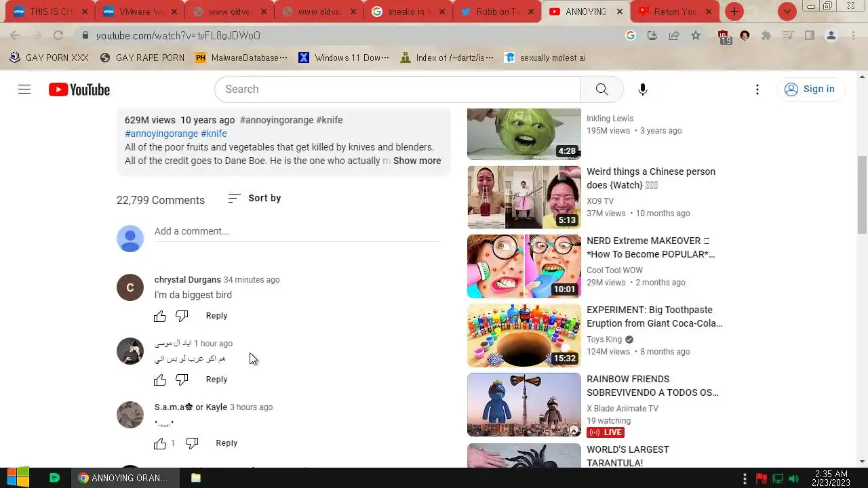Click network icon in system tray

click(778, 478)
